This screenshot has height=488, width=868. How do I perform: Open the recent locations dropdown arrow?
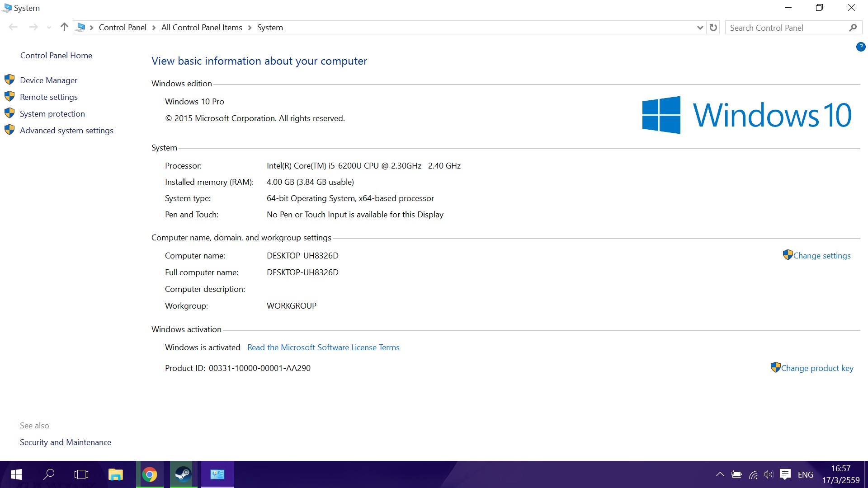49,28
